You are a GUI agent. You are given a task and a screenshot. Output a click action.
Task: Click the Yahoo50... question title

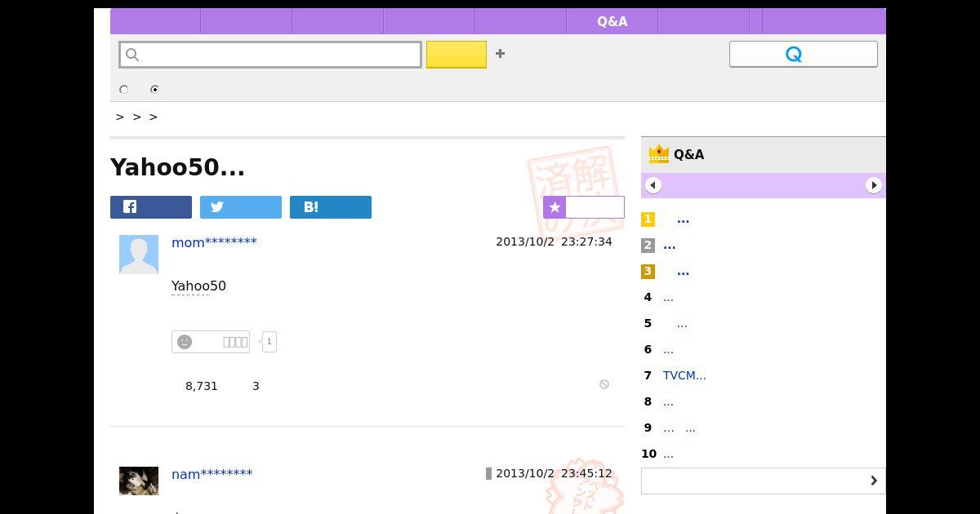(177, 167)
